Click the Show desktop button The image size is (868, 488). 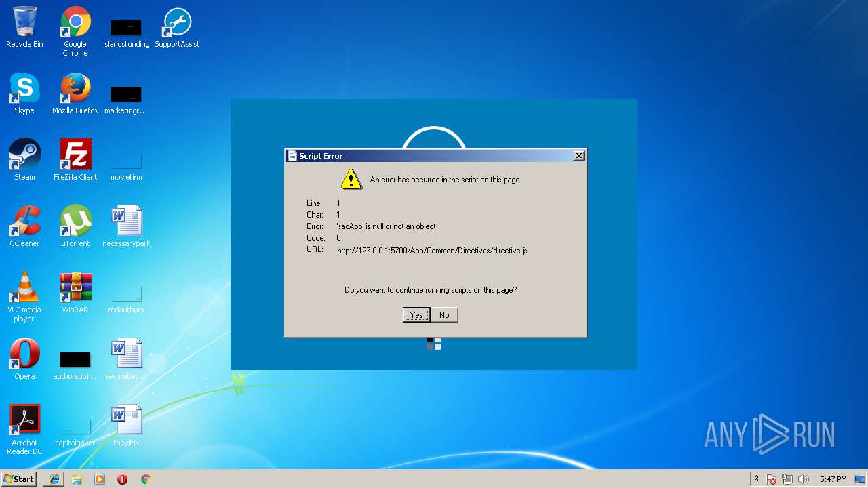pyautogui.click(x=861, y=479)
